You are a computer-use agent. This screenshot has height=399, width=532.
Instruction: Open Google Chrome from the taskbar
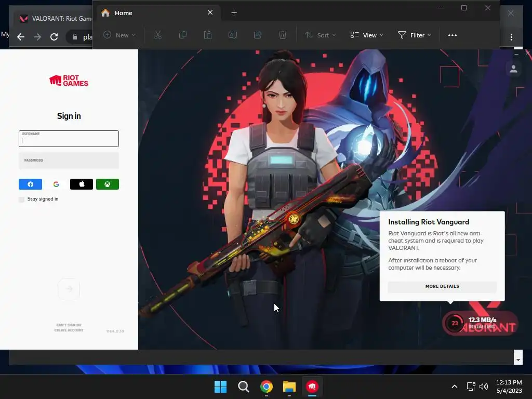267,387
